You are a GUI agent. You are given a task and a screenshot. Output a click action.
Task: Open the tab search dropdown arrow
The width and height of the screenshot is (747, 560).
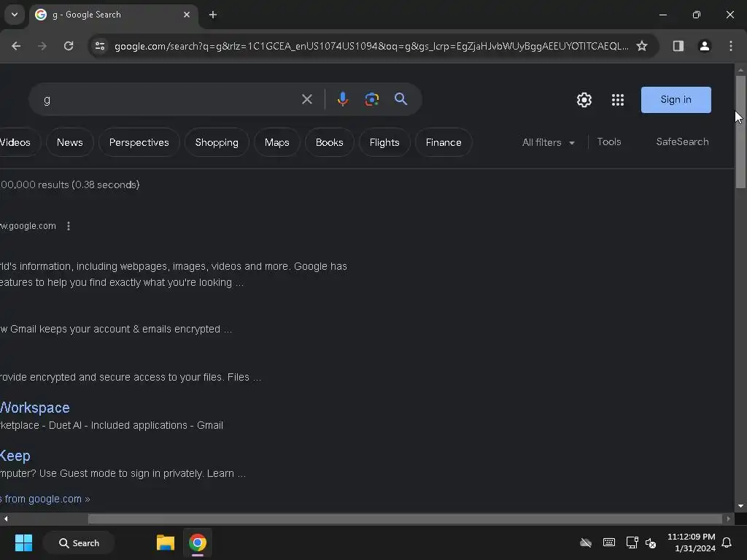pos(15,15)
